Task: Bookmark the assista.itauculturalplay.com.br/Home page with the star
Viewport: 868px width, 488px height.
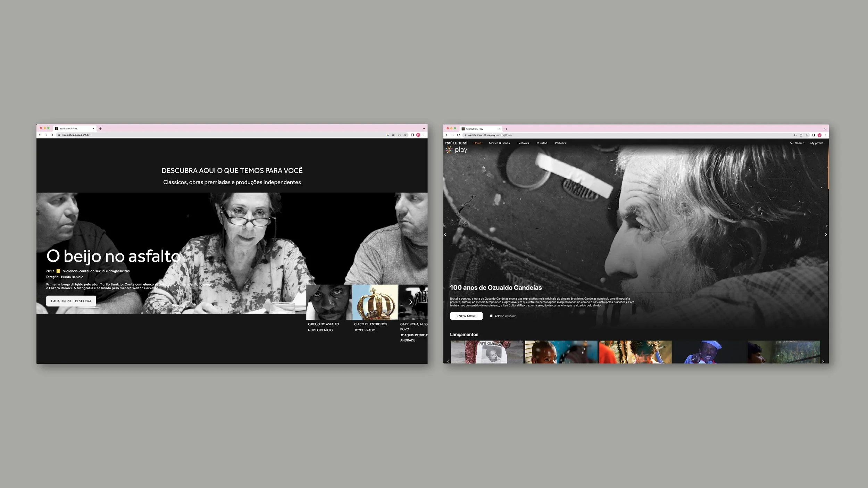Action: point(807,135)
